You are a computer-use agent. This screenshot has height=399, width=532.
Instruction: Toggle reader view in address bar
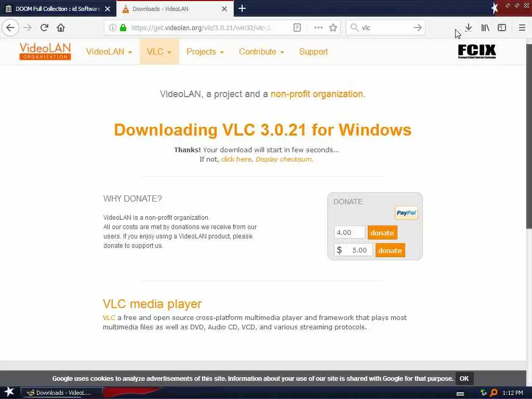click(297, 28)
